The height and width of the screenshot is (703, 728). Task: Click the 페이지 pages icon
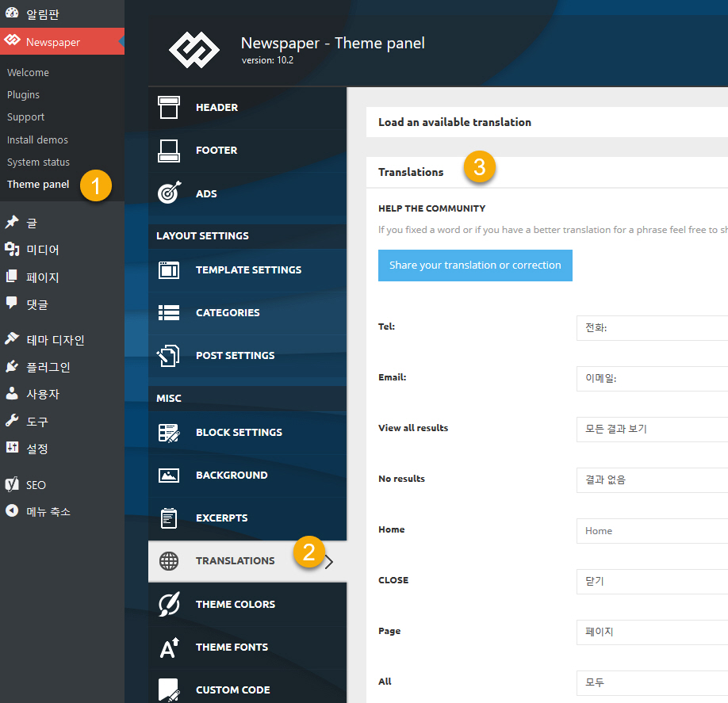[x=12, y=277]
